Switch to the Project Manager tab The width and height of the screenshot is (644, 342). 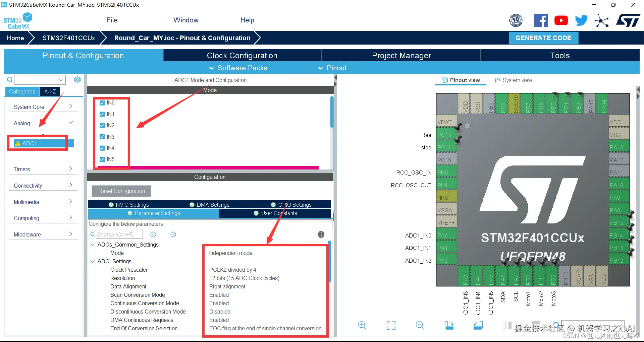(401, 56)
